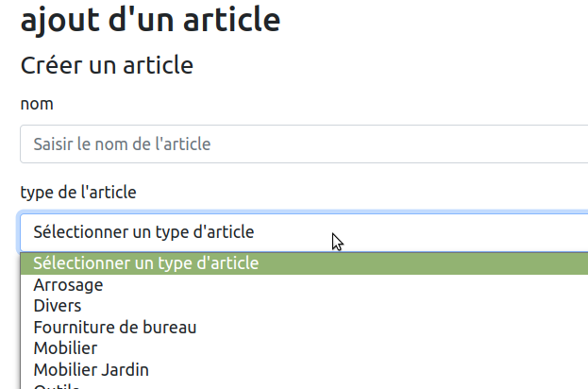Pick the partially visible "Outils" option
The width and height of the screenshot is (588, 389).
57,385
